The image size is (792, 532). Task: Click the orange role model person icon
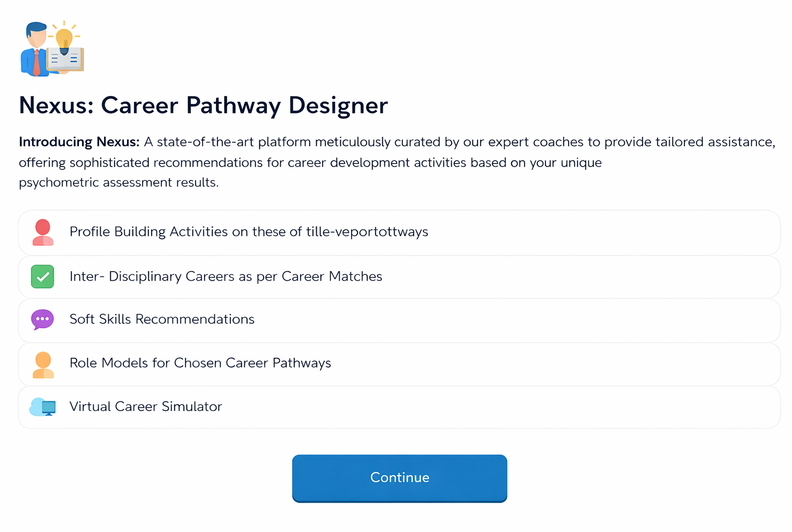click(43, 364)
